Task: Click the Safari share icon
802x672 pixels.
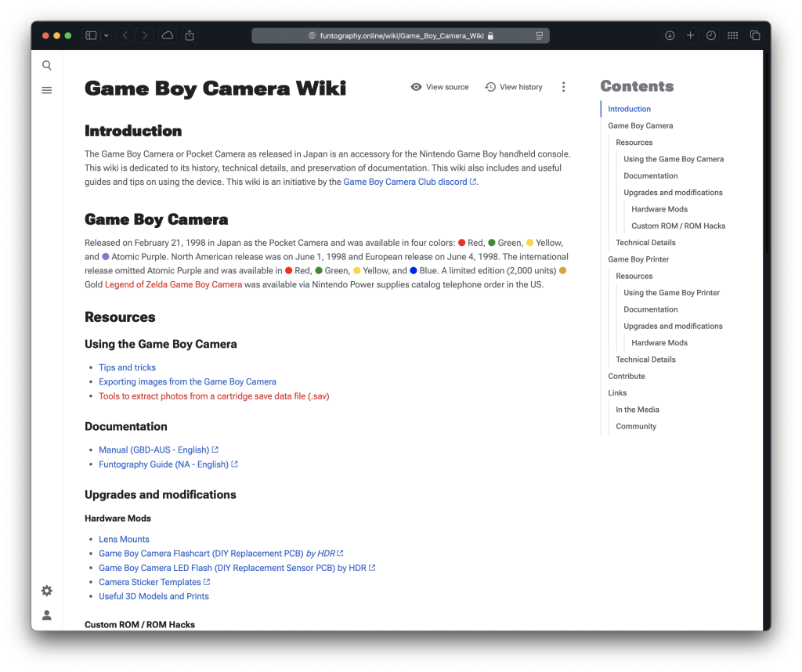Action: point(190,36)
